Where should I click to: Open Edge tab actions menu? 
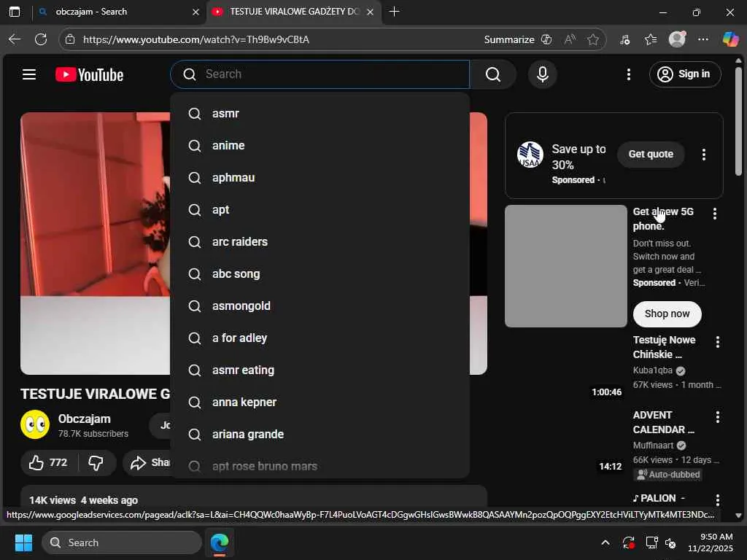point(15,12)
